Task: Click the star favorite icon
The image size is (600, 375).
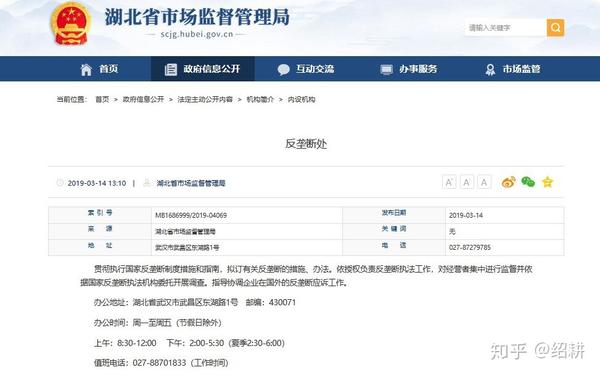Action: point(548,182)
